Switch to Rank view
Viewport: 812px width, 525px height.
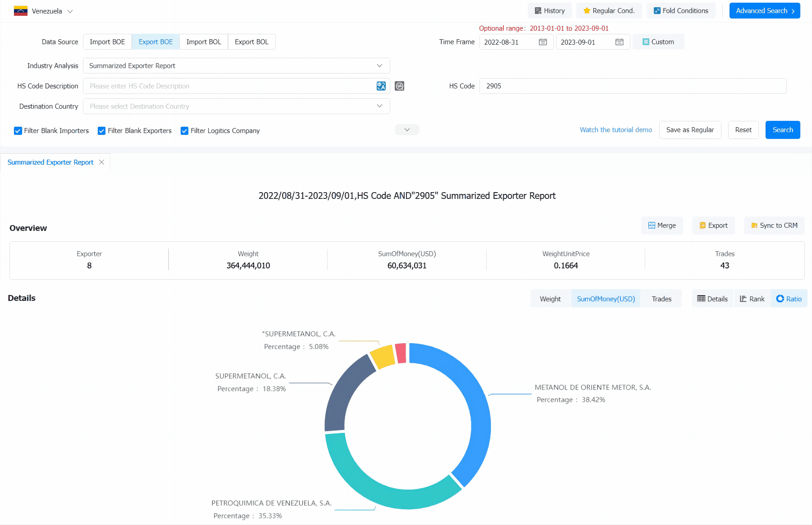coord(752,299)
